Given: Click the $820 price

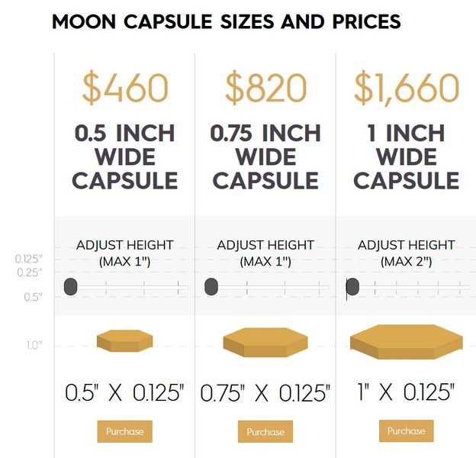Looking at the screenshot, I should click(265, 89).
